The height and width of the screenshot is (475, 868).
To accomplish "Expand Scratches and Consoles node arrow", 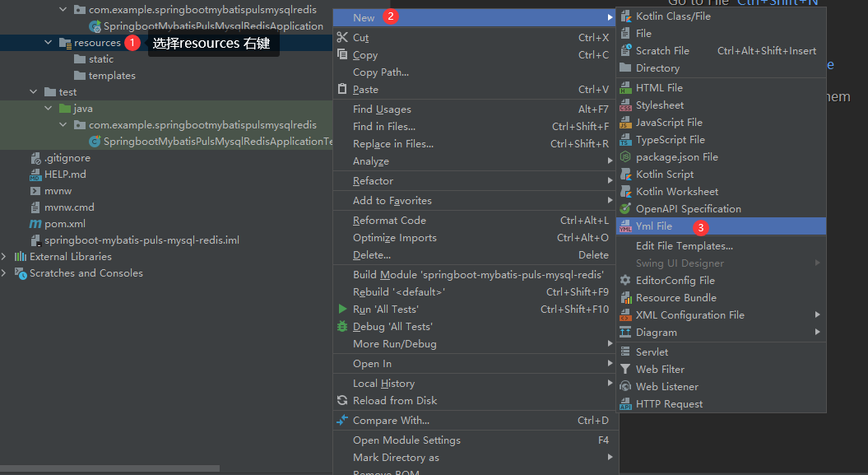I will (x=4, y=273).
